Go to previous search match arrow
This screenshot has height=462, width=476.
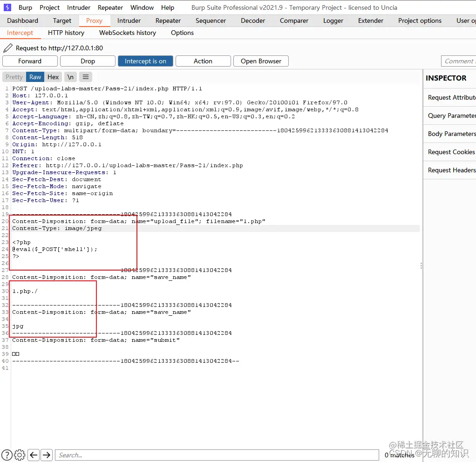point(34,455)
